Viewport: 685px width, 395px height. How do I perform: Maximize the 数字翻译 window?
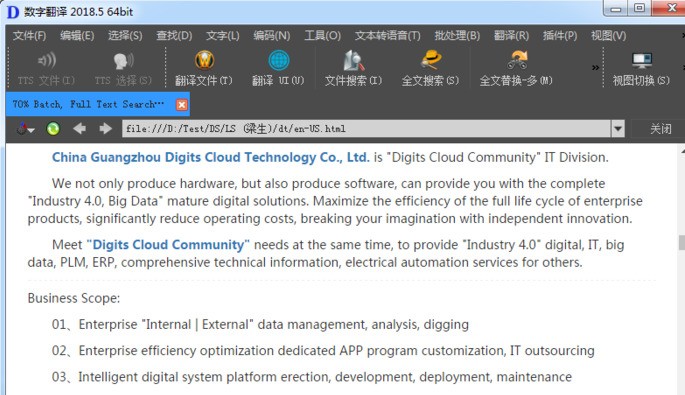640,8
